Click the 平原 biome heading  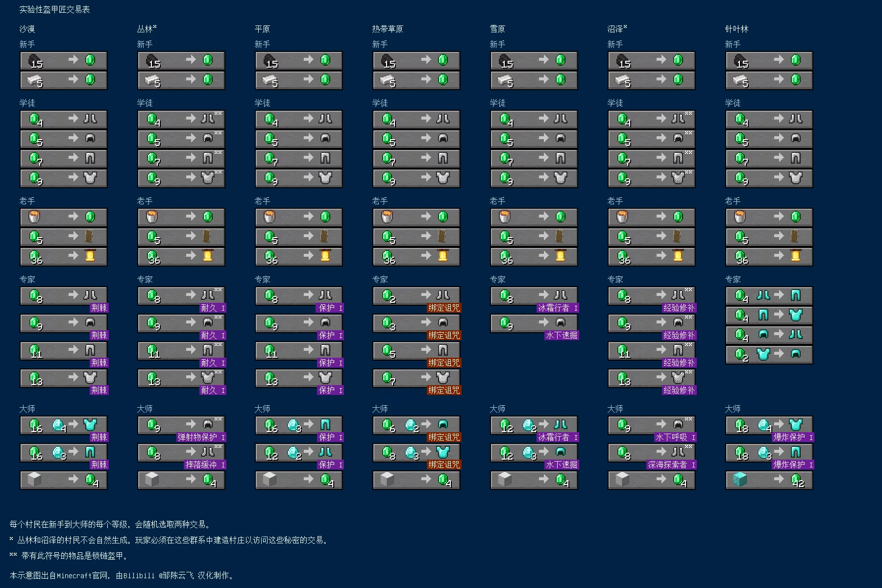tap(262, 29)
